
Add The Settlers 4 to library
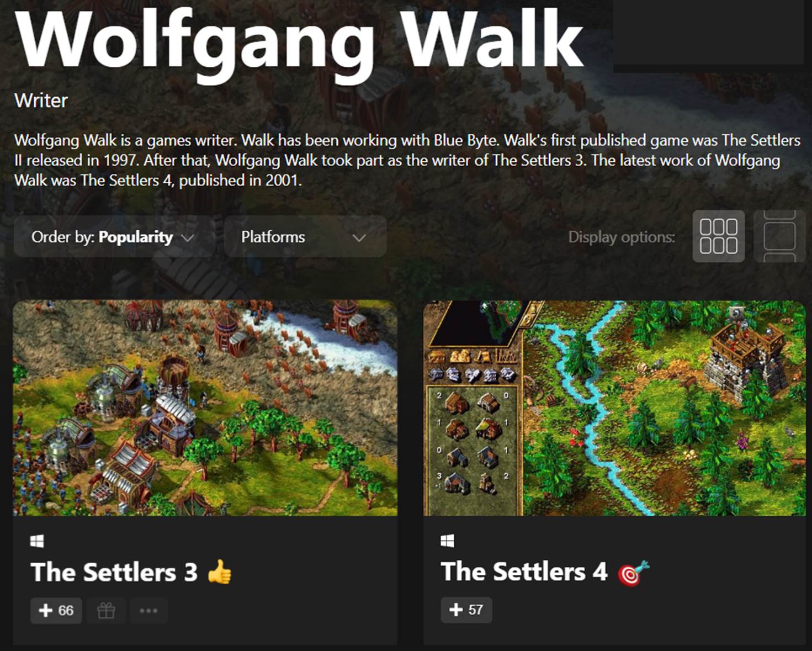coord(466,610)
